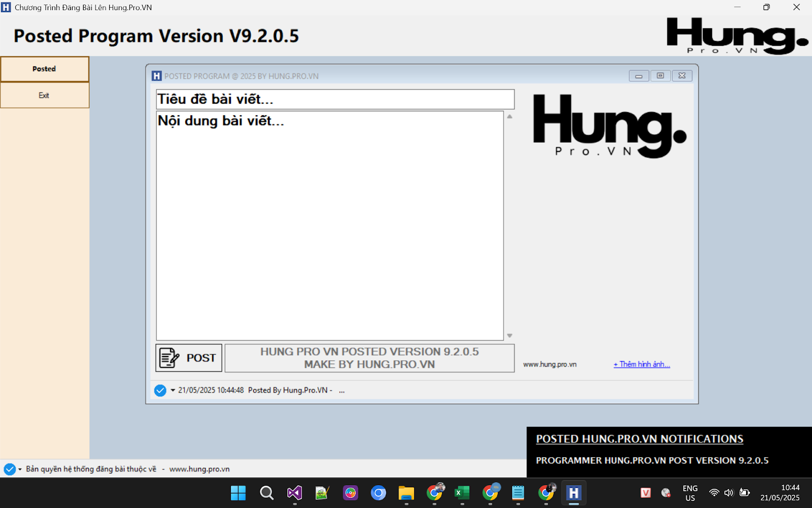Image resolution: width=812 pixels, height=508 pixels.
Task: Click the POSTED HUNG.PRO.VN NOTIFICATIONS heading
Action: (x=639, y=439)
